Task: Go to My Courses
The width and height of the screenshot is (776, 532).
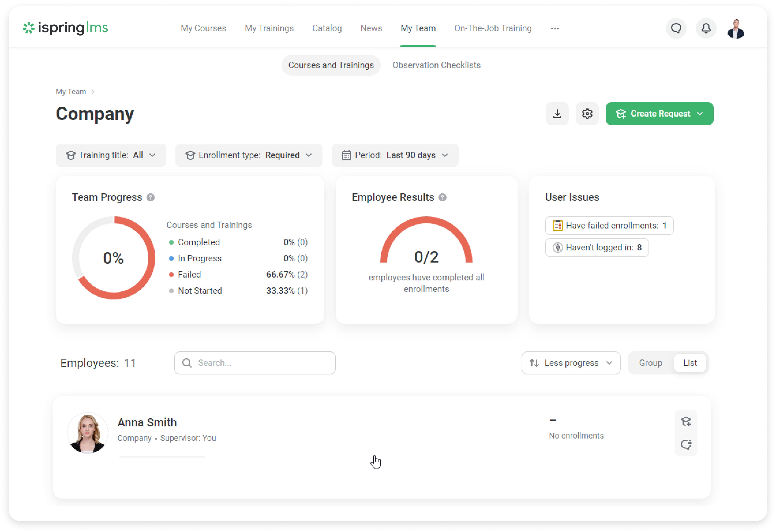Action: 203,28
